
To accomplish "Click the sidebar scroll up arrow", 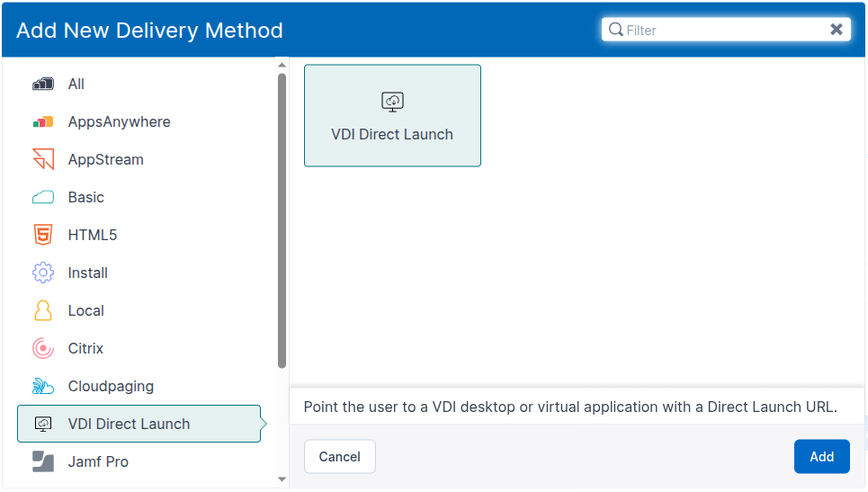I will [282, 65].
